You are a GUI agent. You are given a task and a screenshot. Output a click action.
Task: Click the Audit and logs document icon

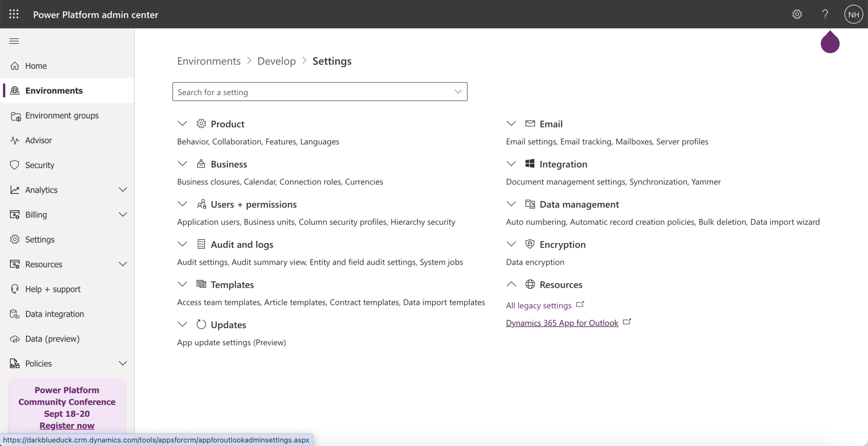coord(201,244)
